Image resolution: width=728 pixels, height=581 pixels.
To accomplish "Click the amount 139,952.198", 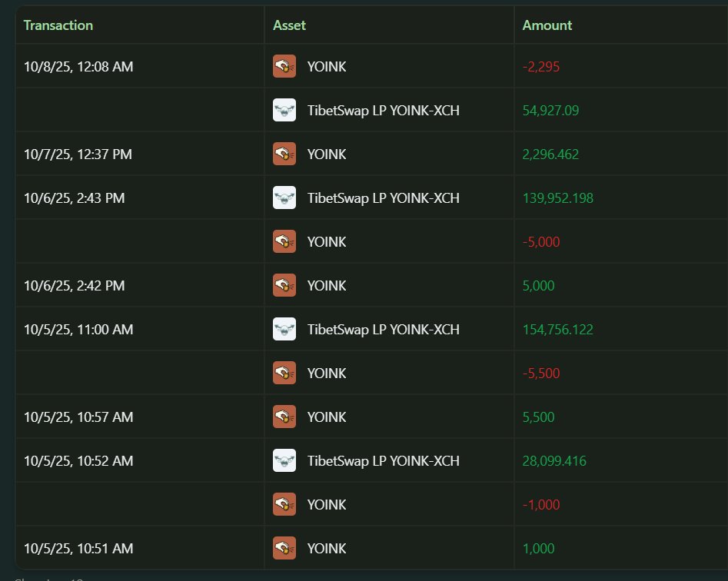I will [x=557, y=198].
